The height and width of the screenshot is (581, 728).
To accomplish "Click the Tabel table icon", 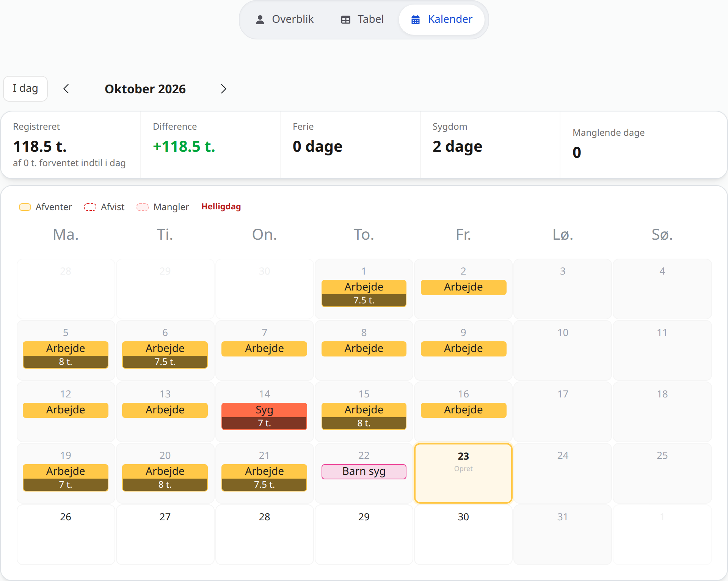I will coord(346,20).
